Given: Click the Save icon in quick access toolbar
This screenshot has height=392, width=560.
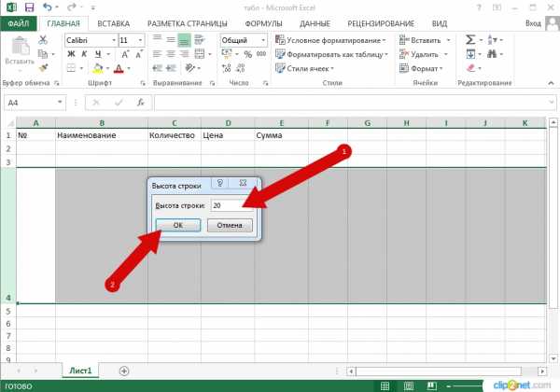Looking at the screenshot, I should pos(29,7).
